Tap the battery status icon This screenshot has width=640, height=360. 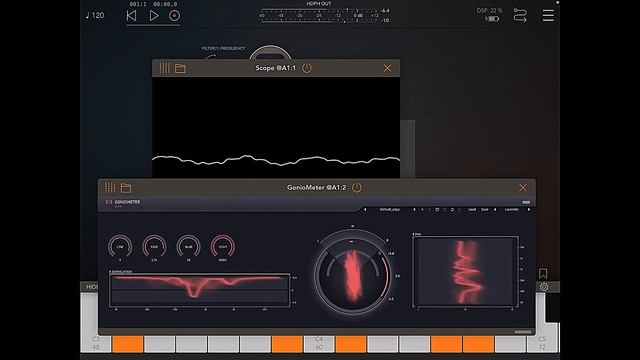492,19
